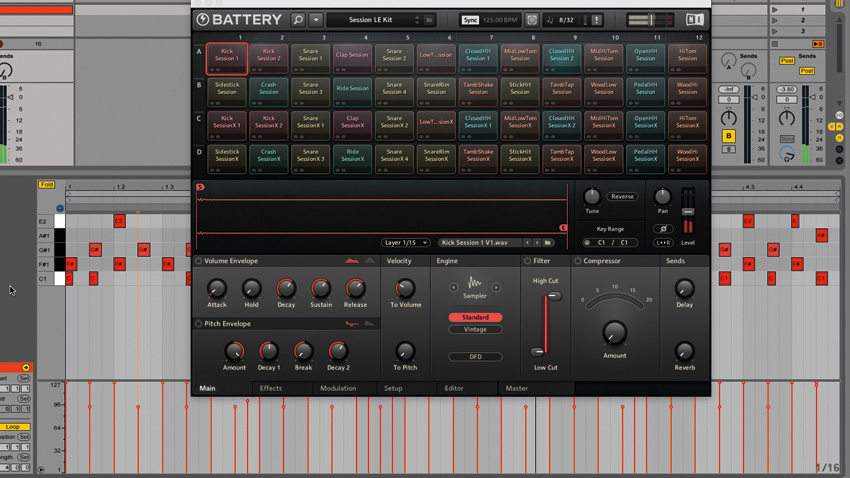Image resolution: width=850 pixels, height=478 pixels.
Task: Open the Layer 1/15 dropdown
Action: tap(405, 242)
